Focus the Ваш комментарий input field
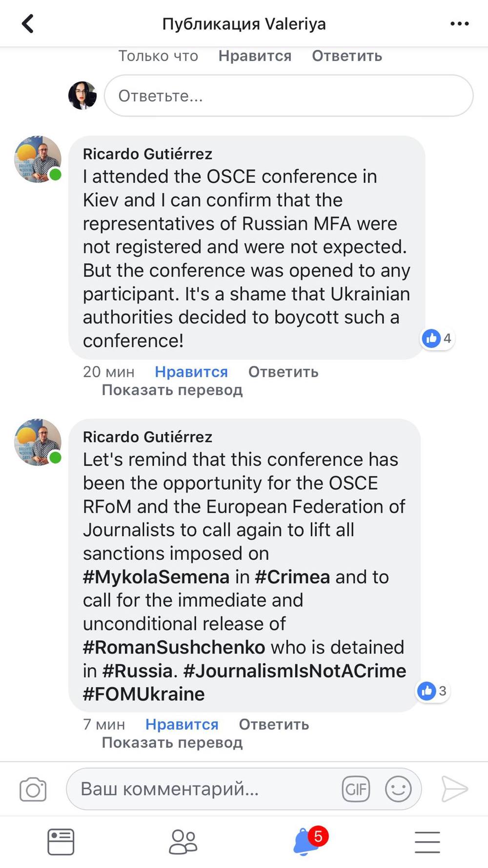Image resolution: width=488 pixels, height=868 pixels. point(205,789)
